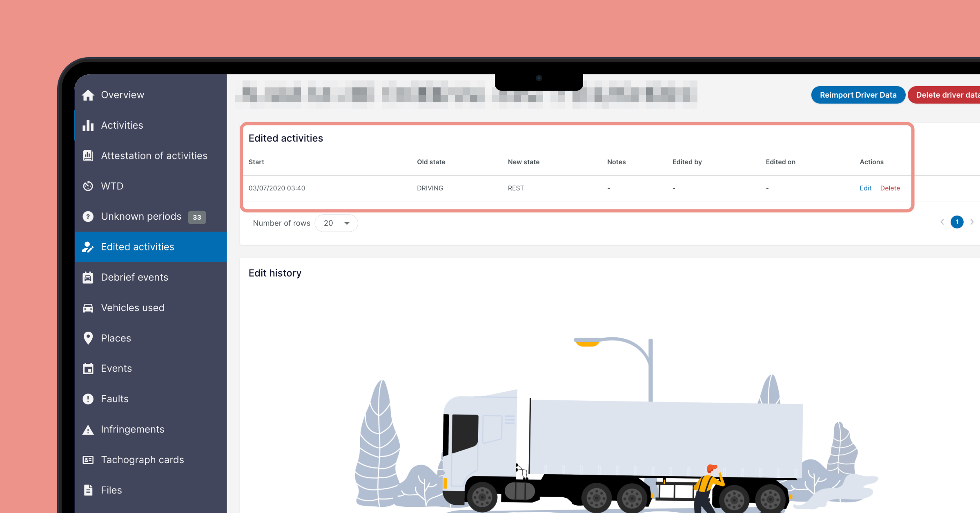Click the Attestation of activities icon

coord(88,156)
